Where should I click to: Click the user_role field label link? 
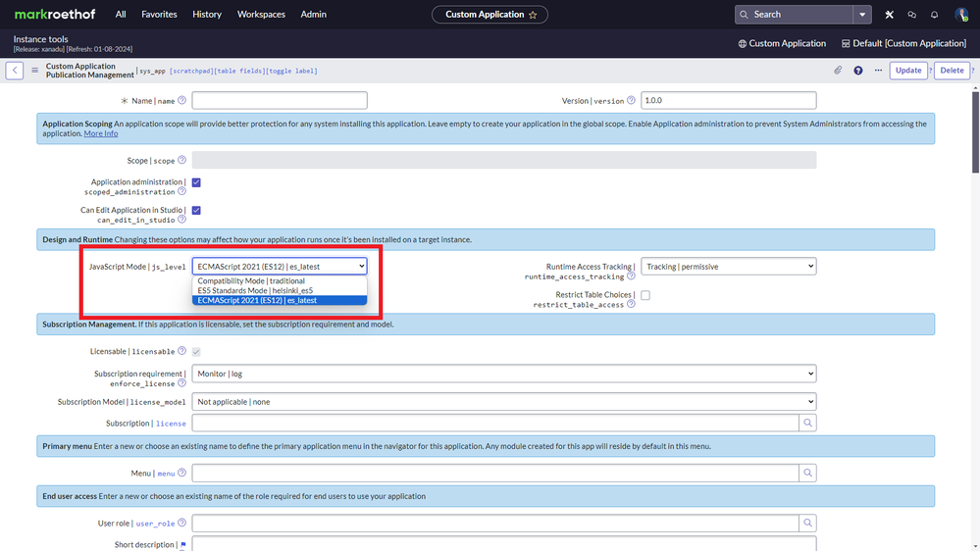tap(156, 524)
